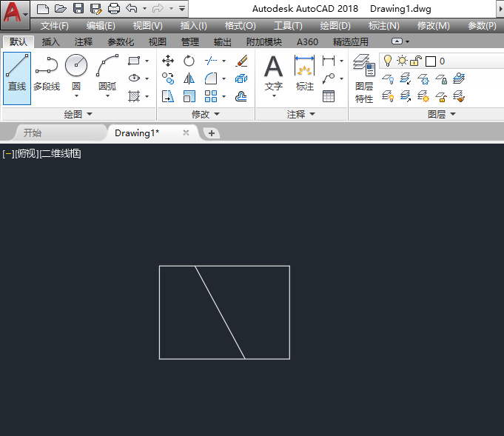The image size is (504, 436).
Task: Click the Match Layer icon
Action: 459,96
